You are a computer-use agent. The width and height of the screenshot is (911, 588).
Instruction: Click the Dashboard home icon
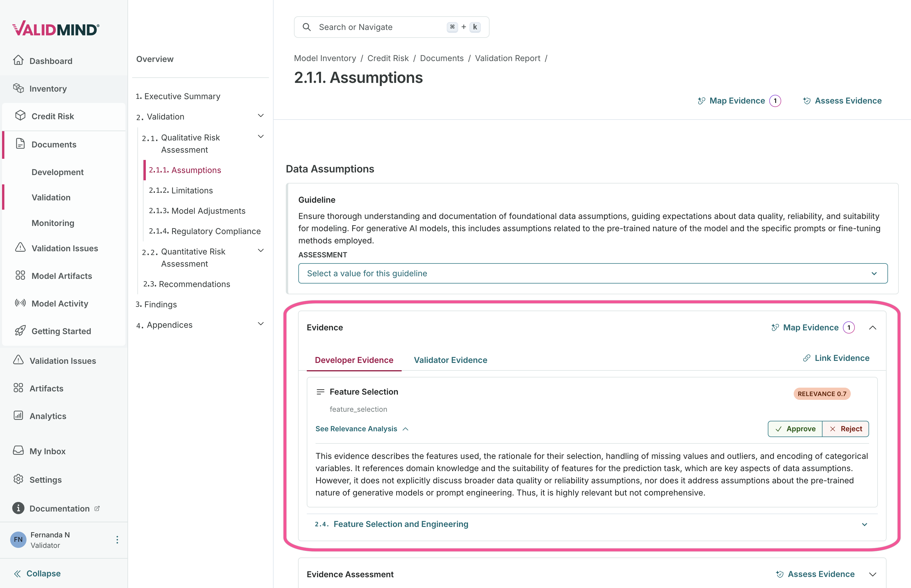pos(18,60)
